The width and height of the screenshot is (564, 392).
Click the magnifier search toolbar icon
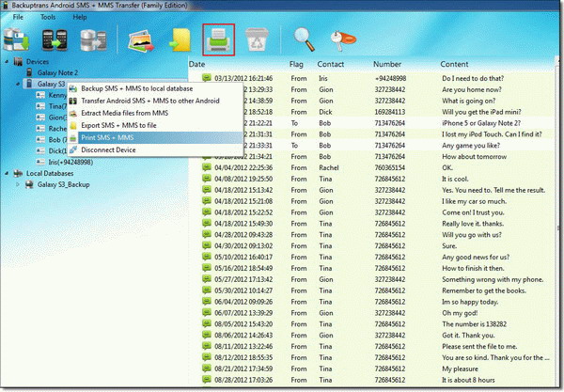coord(305,39)
